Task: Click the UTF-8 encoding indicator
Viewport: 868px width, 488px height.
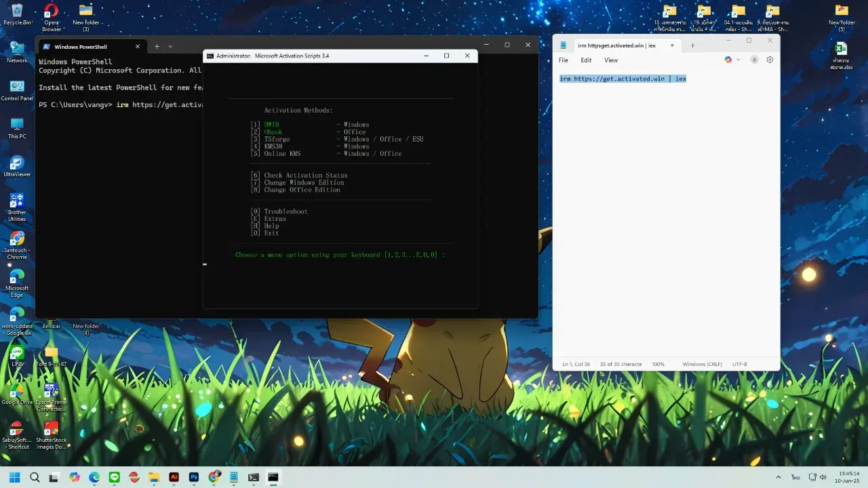Action: click(x=740, y=364)
